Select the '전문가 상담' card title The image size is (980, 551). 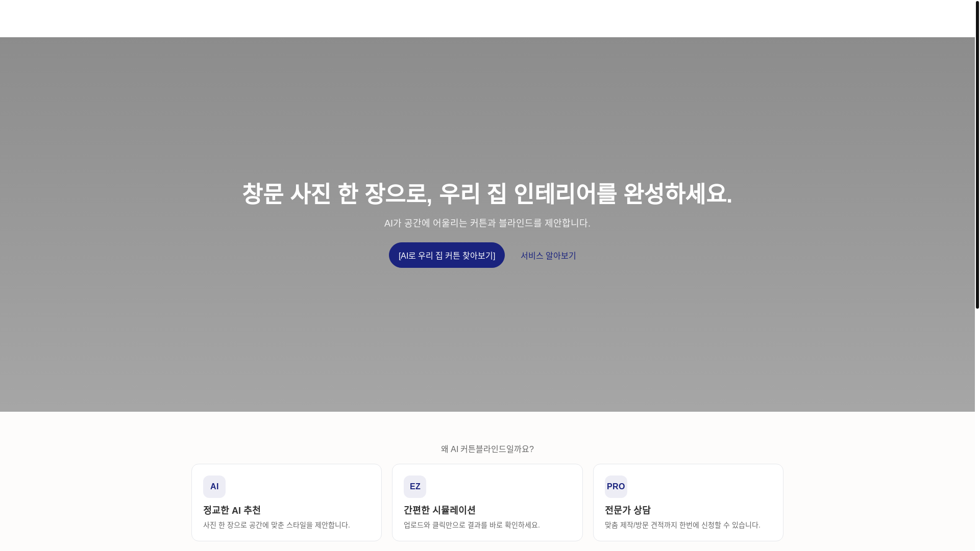628,510
